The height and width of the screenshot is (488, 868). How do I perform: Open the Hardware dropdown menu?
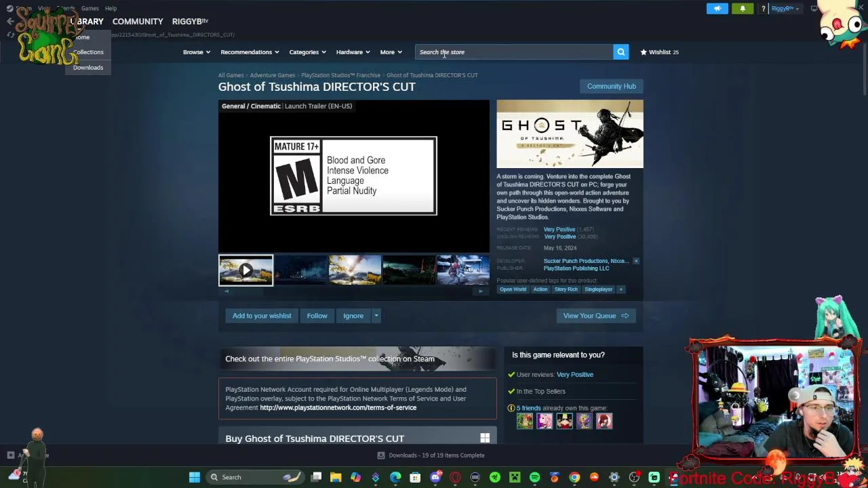pos(353,52)
